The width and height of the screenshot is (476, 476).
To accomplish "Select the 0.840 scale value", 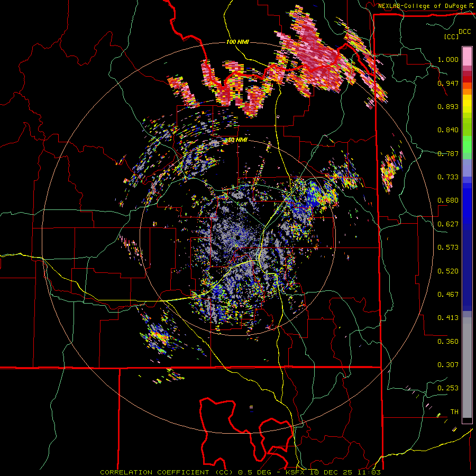I will tap(448, 130).
